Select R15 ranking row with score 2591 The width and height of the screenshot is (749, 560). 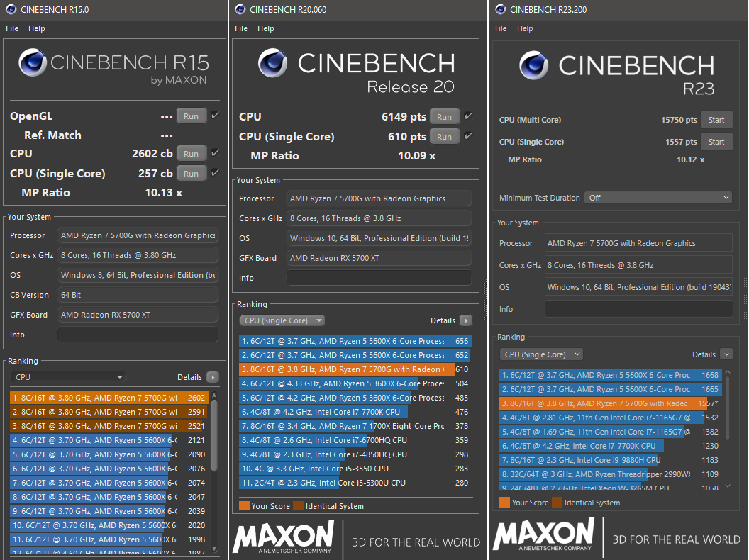(109, 412)
